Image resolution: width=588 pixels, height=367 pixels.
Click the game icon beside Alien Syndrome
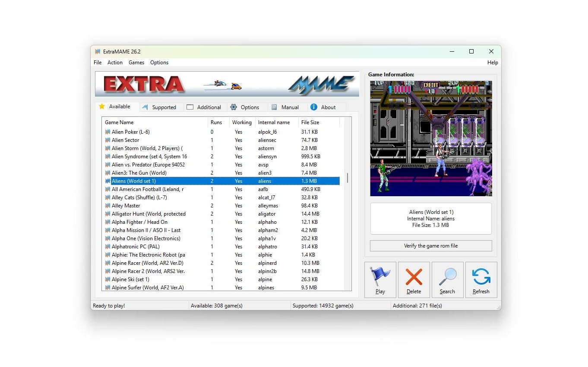[x=108, y=157]
